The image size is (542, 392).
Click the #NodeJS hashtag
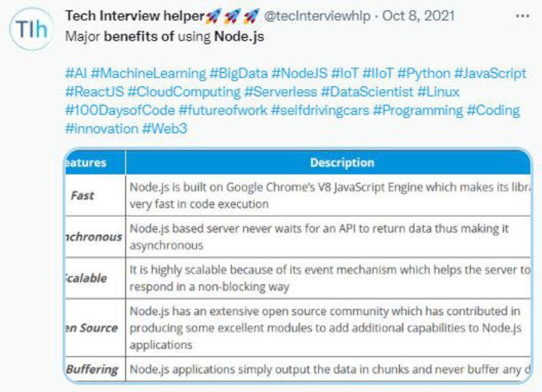300,73
